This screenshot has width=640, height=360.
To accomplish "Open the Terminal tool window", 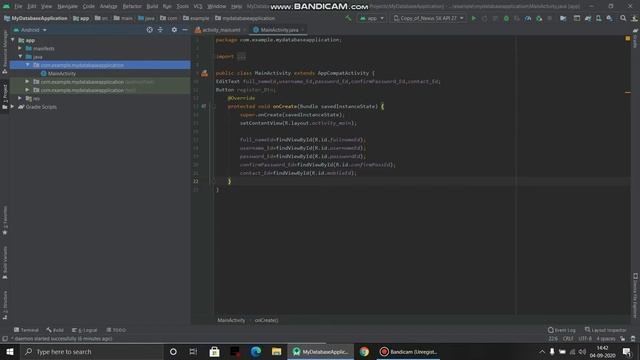I will point(26,330).
